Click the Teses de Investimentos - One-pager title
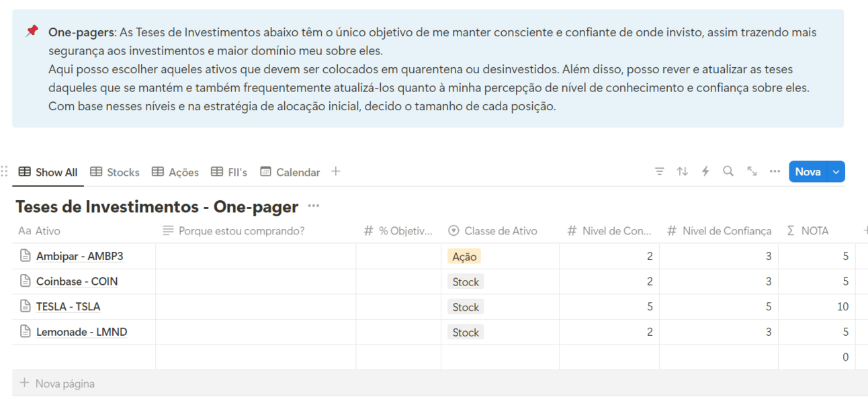This screenshot has height=401, width=868. pos(157,206)
